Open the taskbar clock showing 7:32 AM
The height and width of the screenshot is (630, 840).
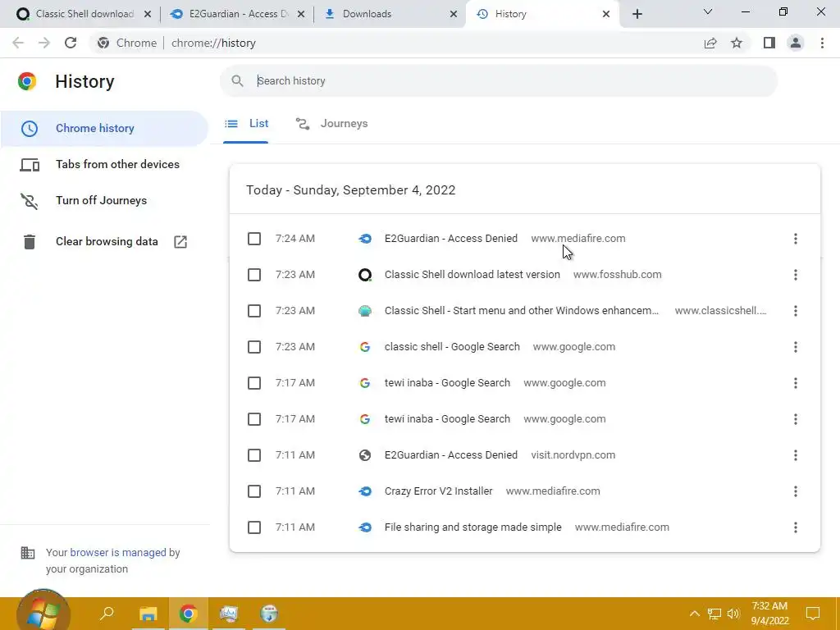coord(769,614)
